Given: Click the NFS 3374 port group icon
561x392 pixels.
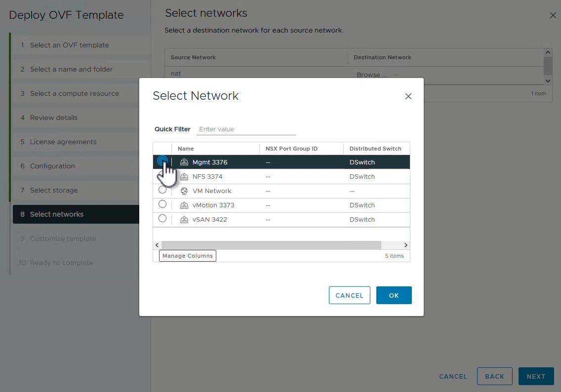Looking at the screenshot, I should click(184, 177).
